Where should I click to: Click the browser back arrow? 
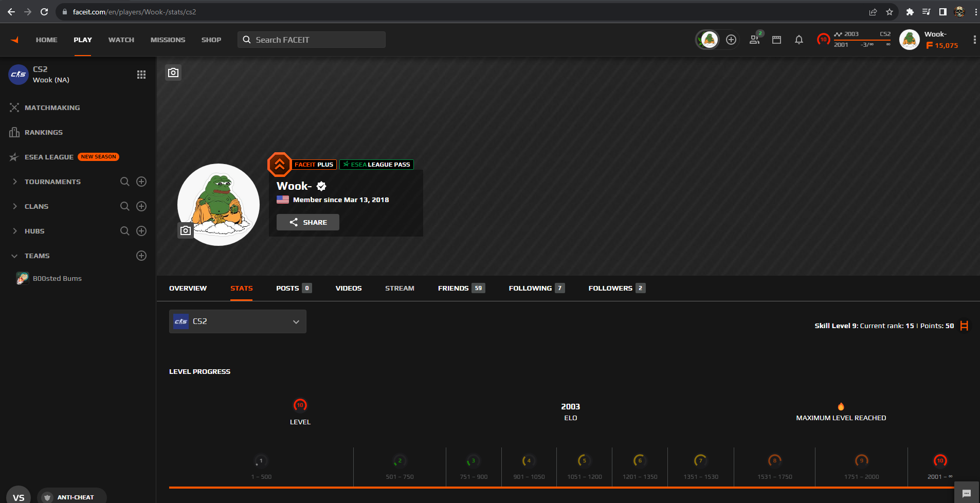[x=11, y=12]
